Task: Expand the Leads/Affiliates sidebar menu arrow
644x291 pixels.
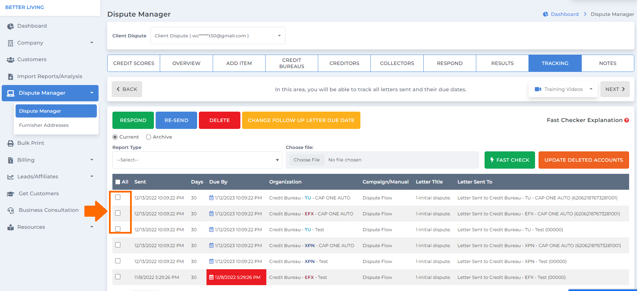Action: (x=92, y=177)
